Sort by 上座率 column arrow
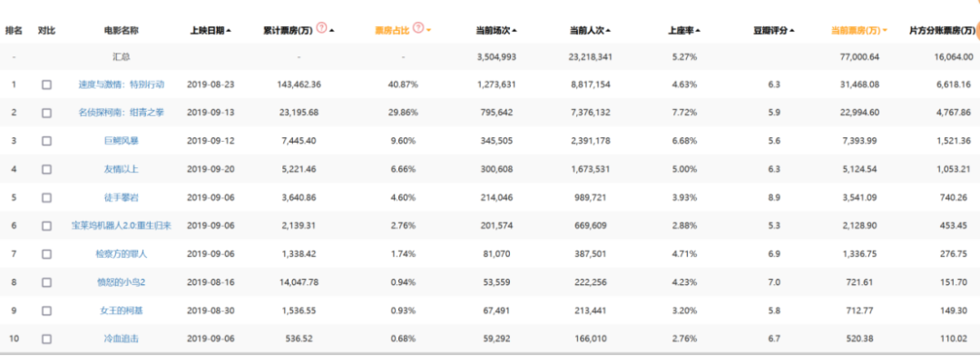Viewport: 980px width, 356px height. click(x=698, y=31)
